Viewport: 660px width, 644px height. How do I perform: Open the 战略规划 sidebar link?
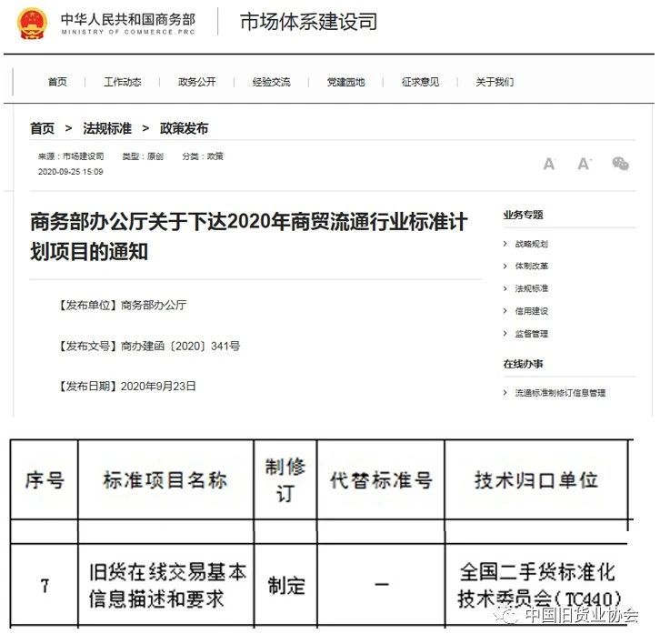532,244
